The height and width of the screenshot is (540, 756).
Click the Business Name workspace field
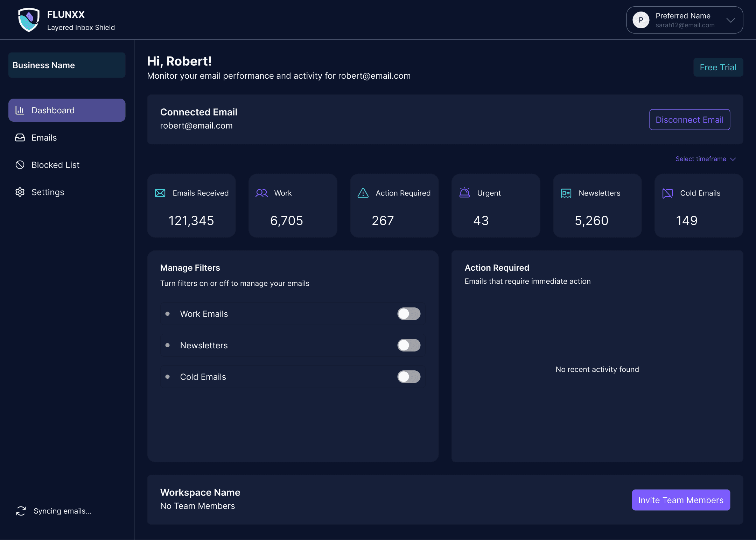[x=67, y=65]
